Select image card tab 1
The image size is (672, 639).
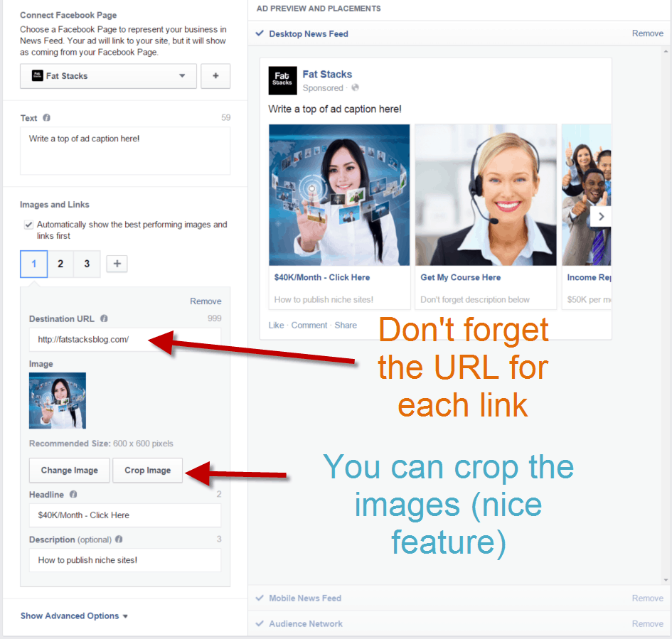click(34, 264)
